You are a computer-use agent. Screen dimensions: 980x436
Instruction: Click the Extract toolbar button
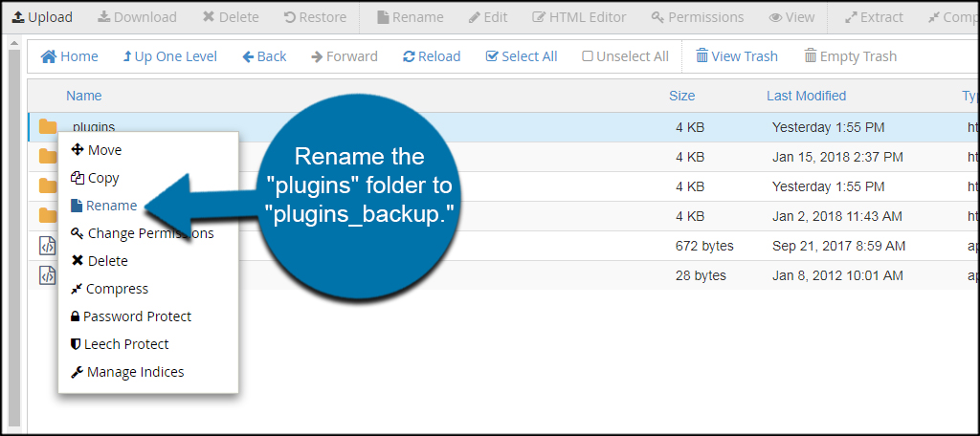[x=875, y=17]
